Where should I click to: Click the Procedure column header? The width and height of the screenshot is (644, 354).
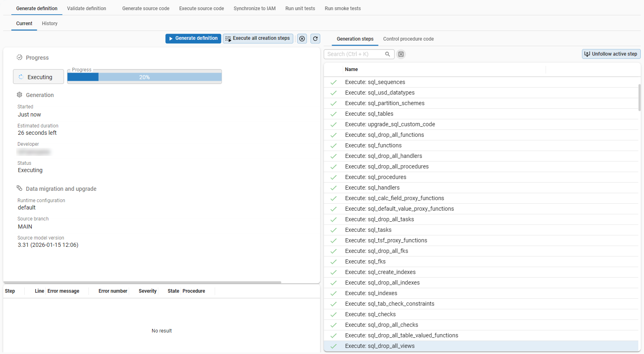coord(194,291)
